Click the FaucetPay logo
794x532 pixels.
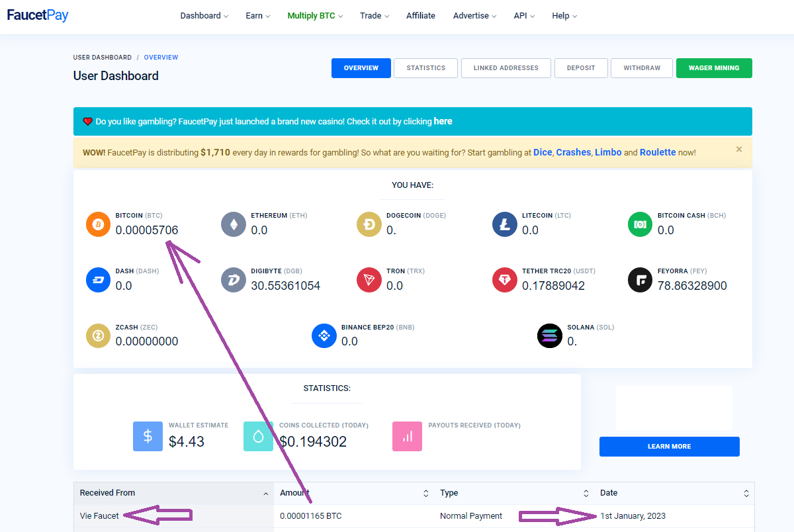click(x=38, y=15)
